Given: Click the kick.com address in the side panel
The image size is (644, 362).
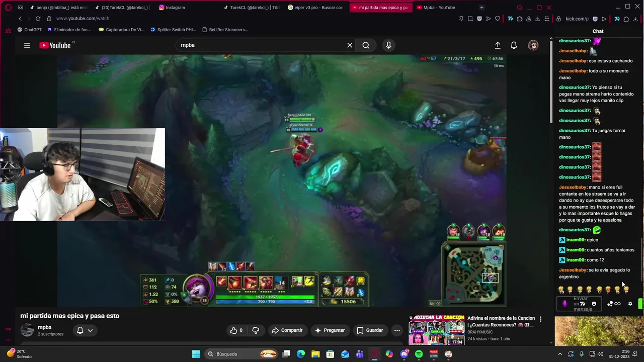Looking at the screenshot, I should [577, 19].
